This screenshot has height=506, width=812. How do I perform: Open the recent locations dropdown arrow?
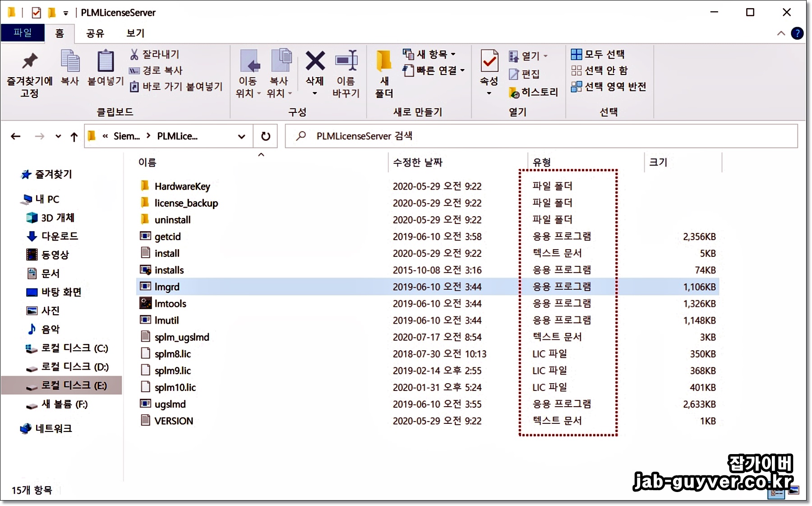(58, 136)
